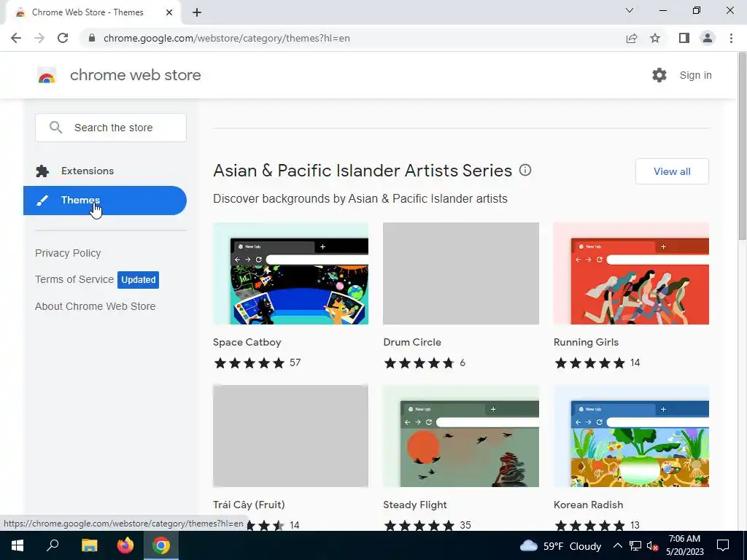Image resolution: width=747 pixels, height=560 pixels.
Task: Open the Space Catboy theme thumbnail
Action: [x=290, y=273]
